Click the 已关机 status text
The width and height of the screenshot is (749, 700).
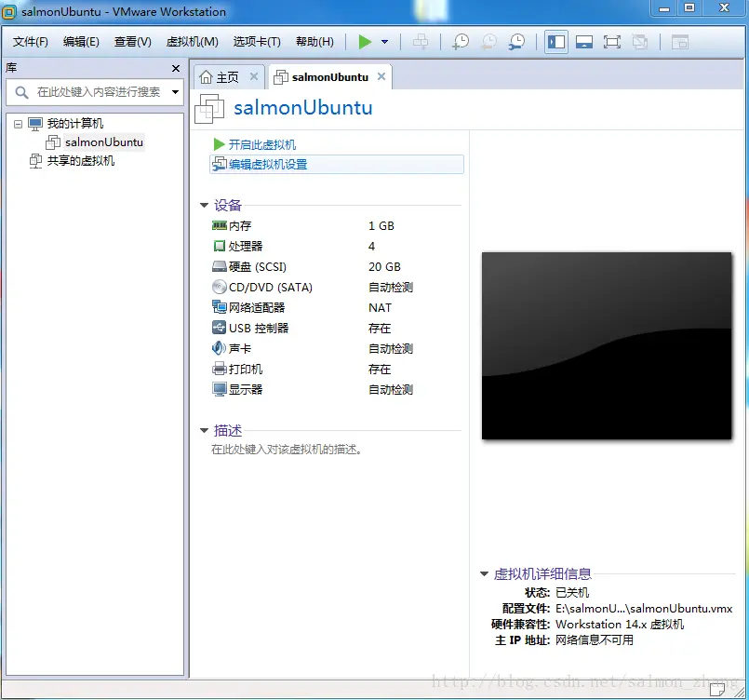click(572, 593)
